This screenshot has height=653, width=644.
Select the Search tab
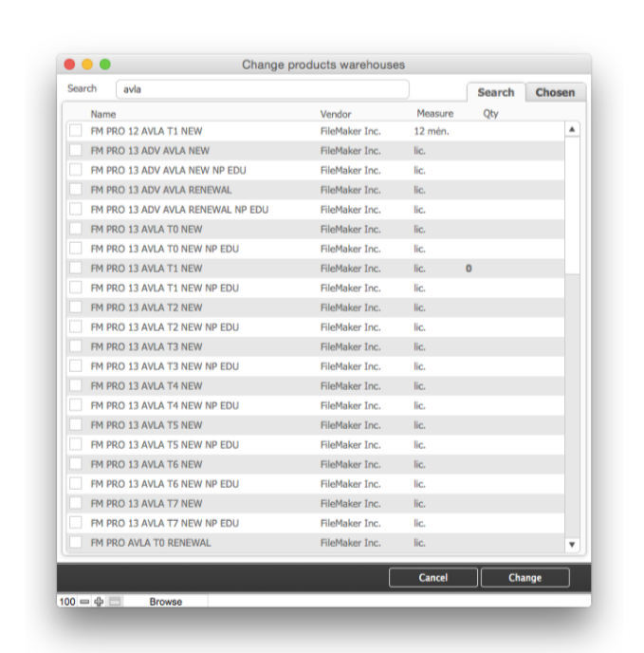click(495, 92)
